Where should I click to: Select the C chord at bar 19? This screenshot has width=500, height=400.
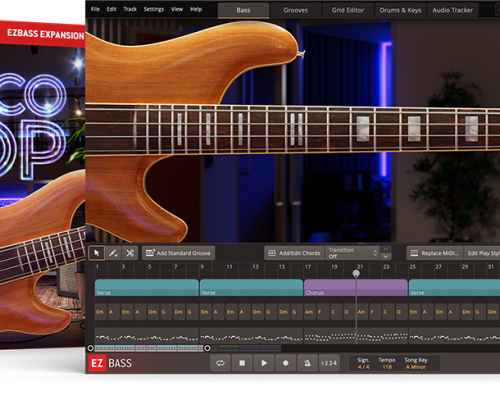coord(336,312)
